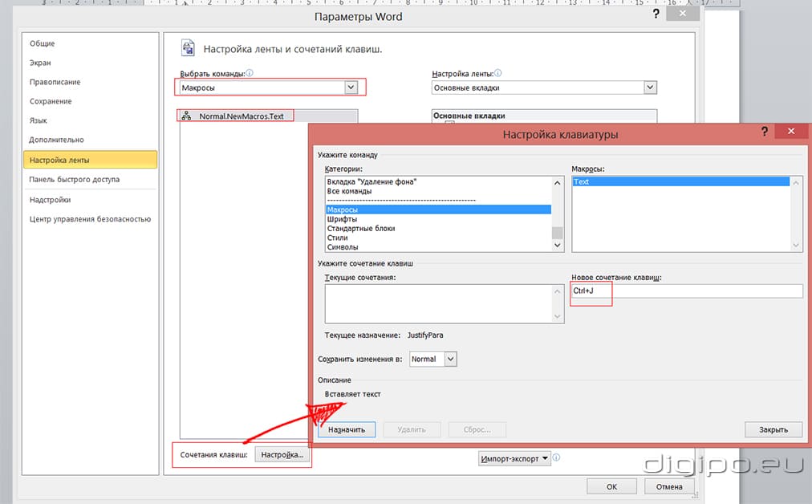Close the Параметры Word dialog
Screen dimensions: 812x504
coord(683,14)
